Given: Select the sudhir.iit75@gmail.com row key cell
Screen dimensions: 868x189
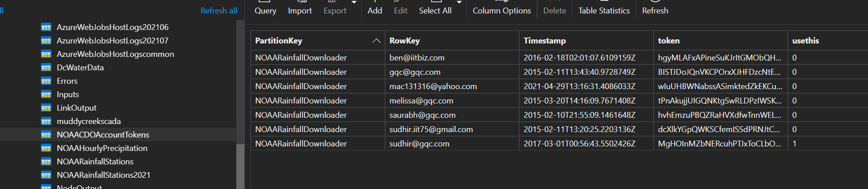Looking at the screenshot, I should (x=452, y=129).
